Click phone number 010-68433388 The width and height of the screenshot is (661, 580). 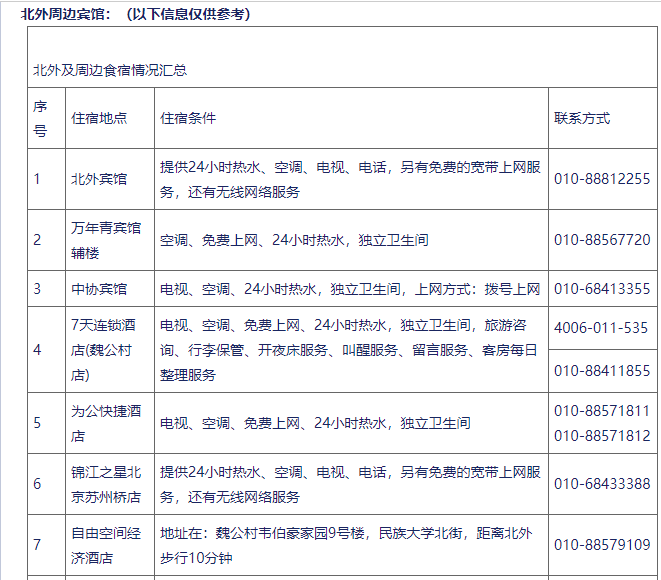[x=602, y=484]
